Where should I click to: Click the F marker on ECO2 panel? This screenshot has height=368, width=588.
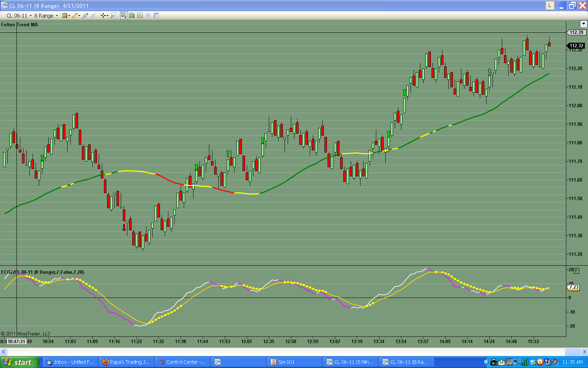click(x=576, y=271)
